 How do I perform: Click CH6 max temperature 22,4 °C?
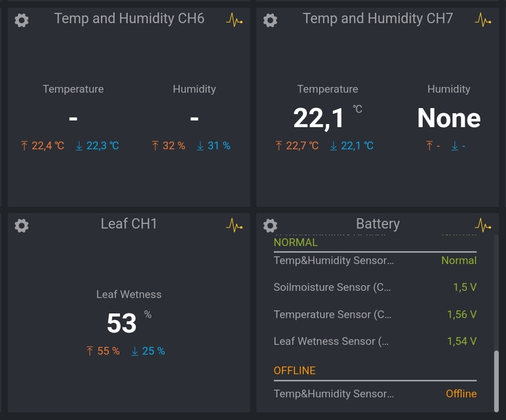[x=43, y=146]
